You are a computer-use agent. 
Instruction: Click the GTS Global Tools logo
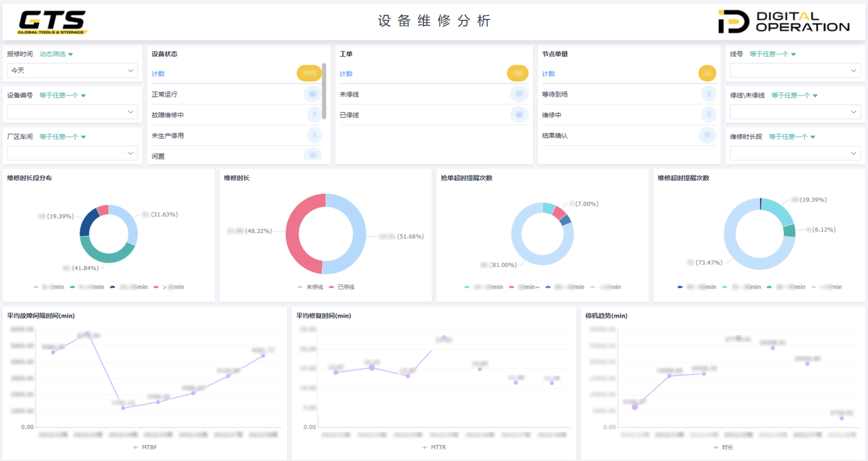pyautogui.click(x=52, y=22)
